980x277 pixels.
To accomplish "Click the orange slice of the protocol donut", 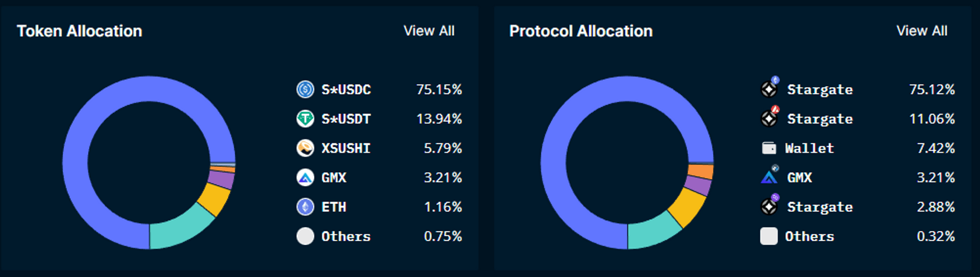I will point(701,172).
